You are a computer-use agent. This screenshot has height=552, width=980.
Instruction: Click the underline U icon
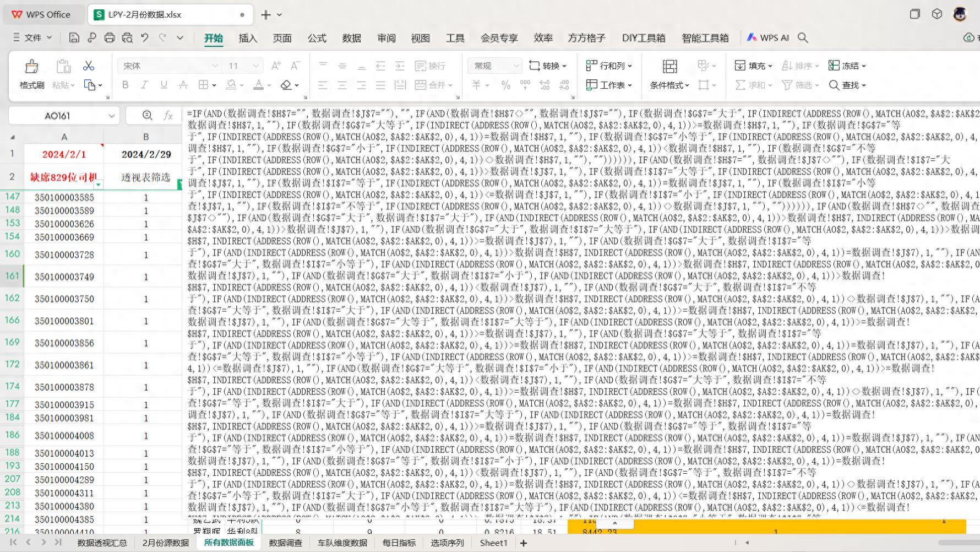click(163, 85)
